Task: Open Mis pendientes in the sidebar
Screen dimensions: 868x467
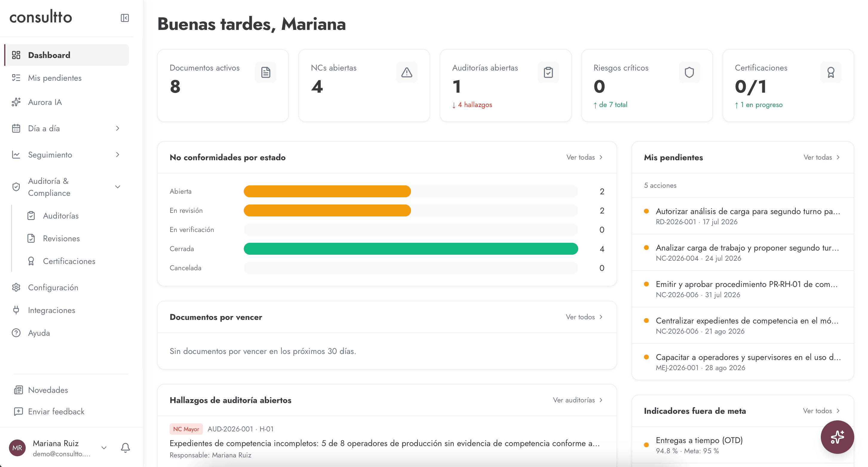Action: point(67,78)
